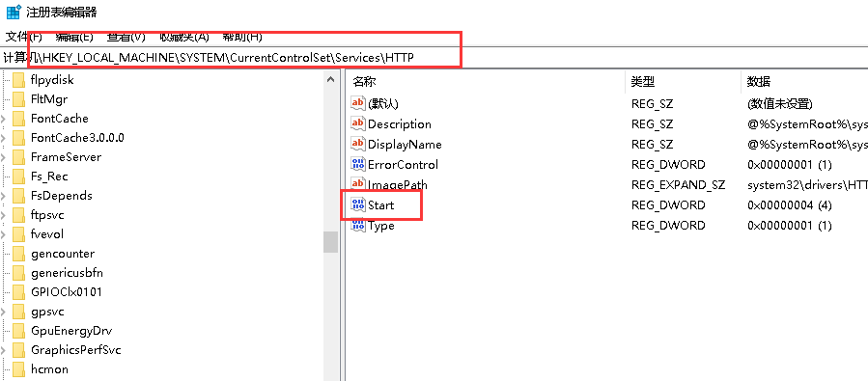The width and height of the screenshot is (868, 381).
Task: Select the GPIOClx0101 folder icon
Action: pos(18,292)
